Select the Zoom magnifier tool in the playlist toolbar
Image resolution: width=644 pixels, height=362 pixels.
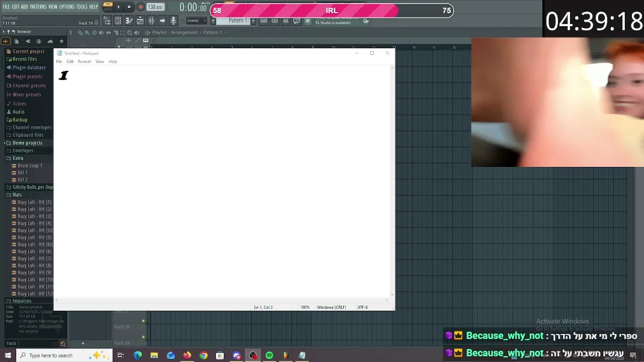[129, 33]
